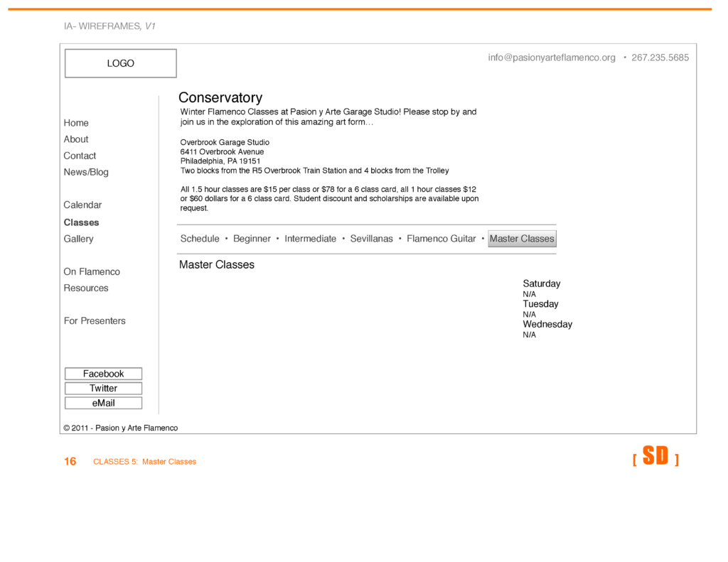The image size is (728, 562).
Task: Select the Intermediate tab
Action: tap(310, 239)
